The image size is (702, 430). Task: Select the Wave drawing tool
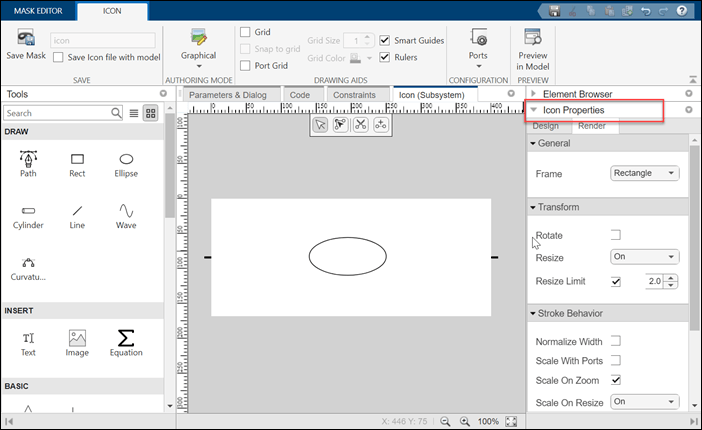click(126, 217)
